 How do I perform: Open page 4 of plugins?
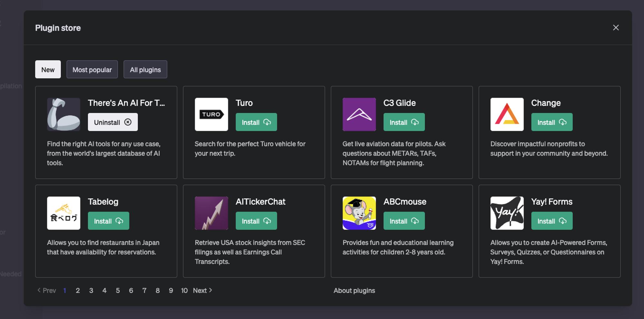click(104, 290)
